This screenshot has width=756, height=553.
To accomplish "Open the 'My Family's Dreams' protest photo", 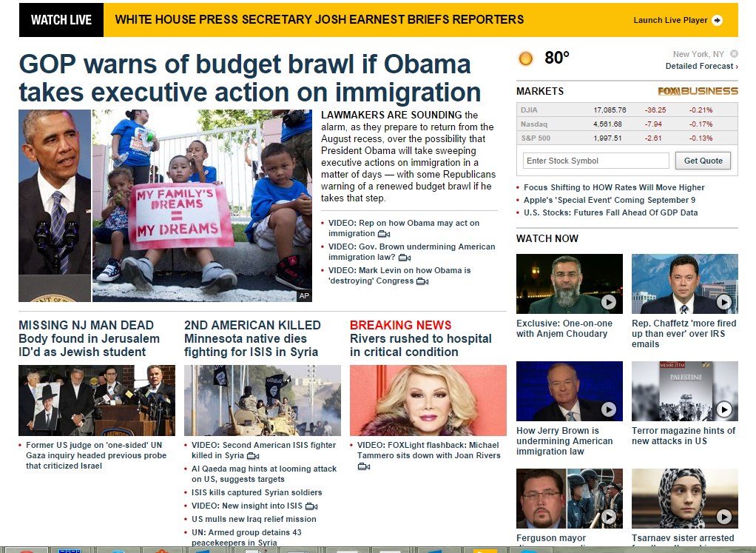I will pos(202,206).
